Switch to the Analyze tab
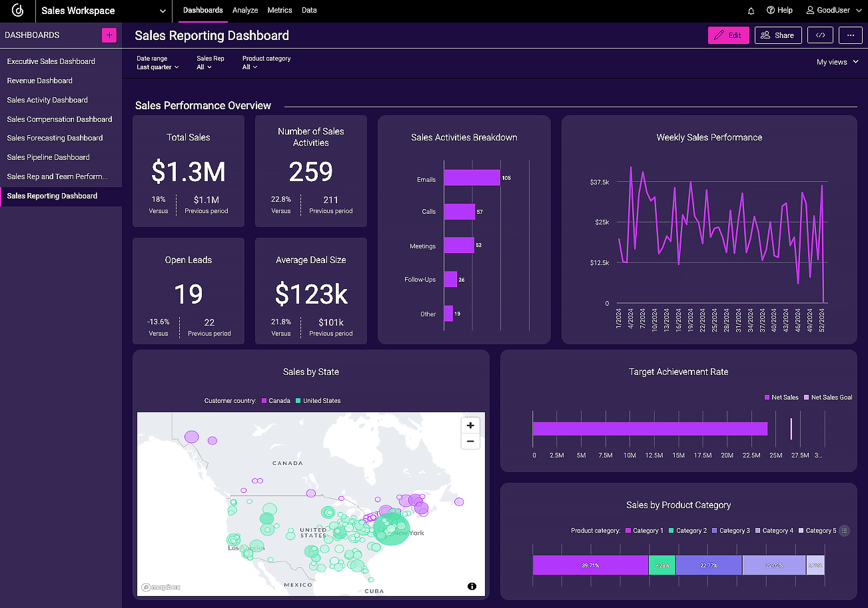 pyautogui.click(x=245, y=10)
